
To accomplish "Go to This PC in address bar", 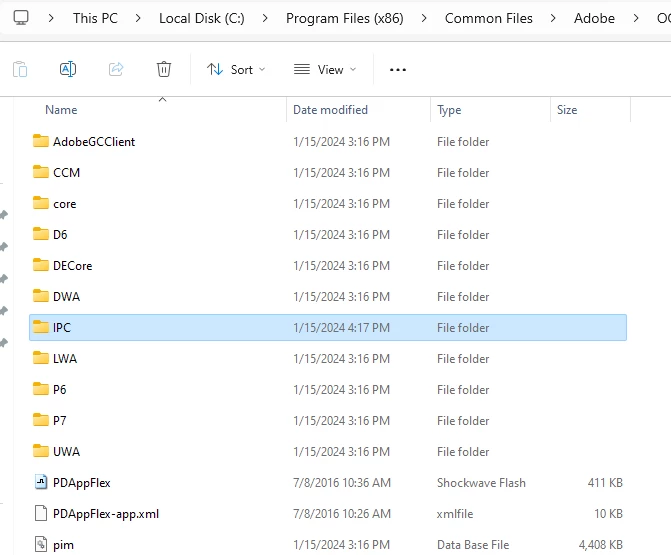I will pos(95,18).
